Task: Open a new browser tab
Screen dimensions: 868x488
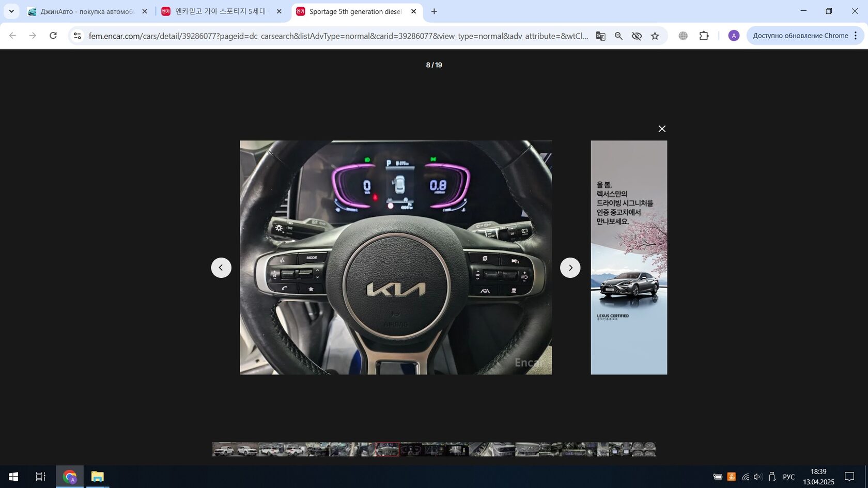Action: tap(434, 11)
